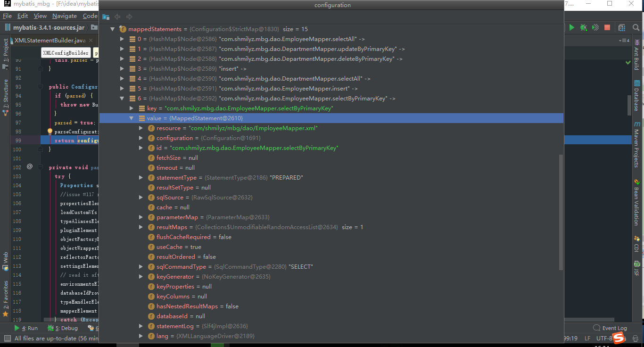Viewport: 644px width, 347px height.
Task: Open the Navigate menu
Action: (64, 16)
